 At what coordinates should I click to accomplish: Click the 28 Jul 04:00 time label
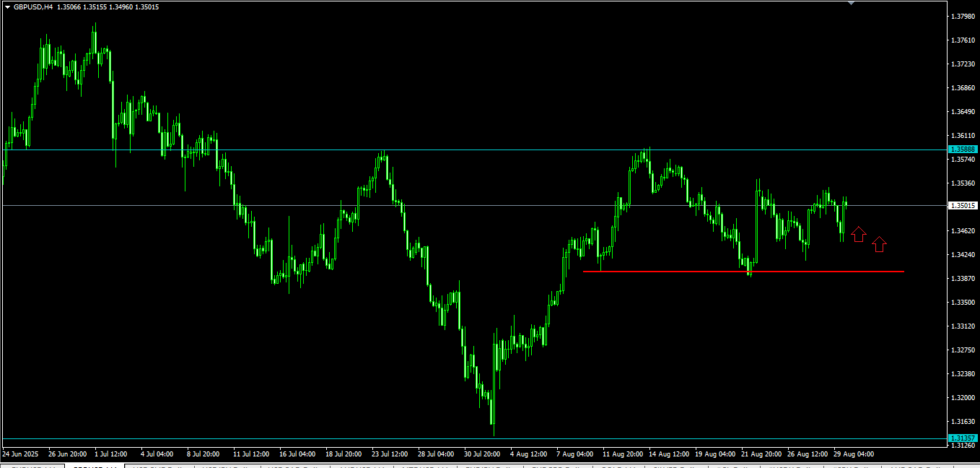tap(436, 454)
